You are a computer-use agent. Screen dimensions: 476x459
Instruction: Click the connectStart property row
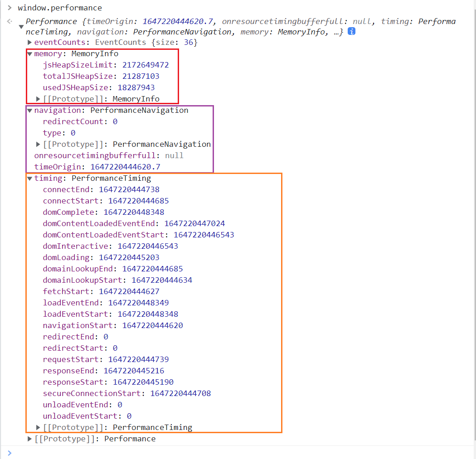[x=106, y=201]
